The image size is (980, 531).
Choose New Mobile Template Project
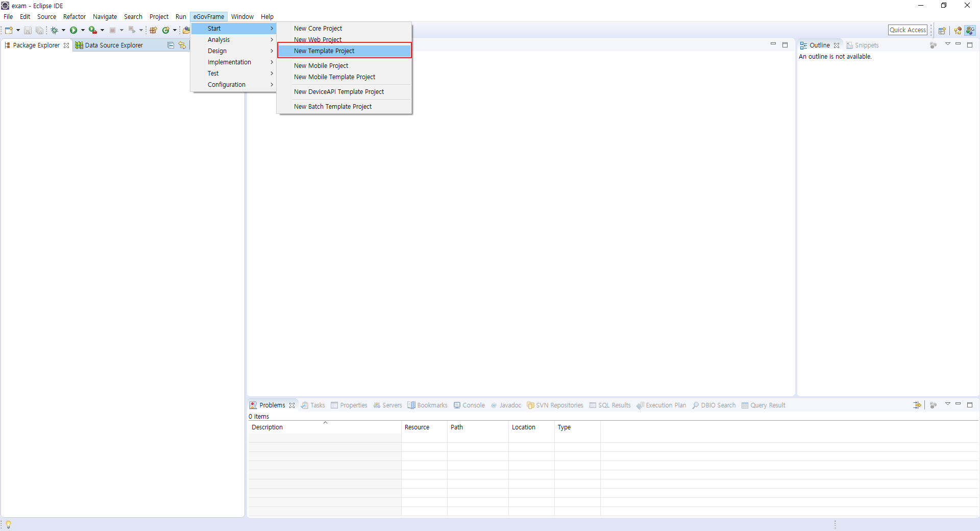tap(345, 77)
